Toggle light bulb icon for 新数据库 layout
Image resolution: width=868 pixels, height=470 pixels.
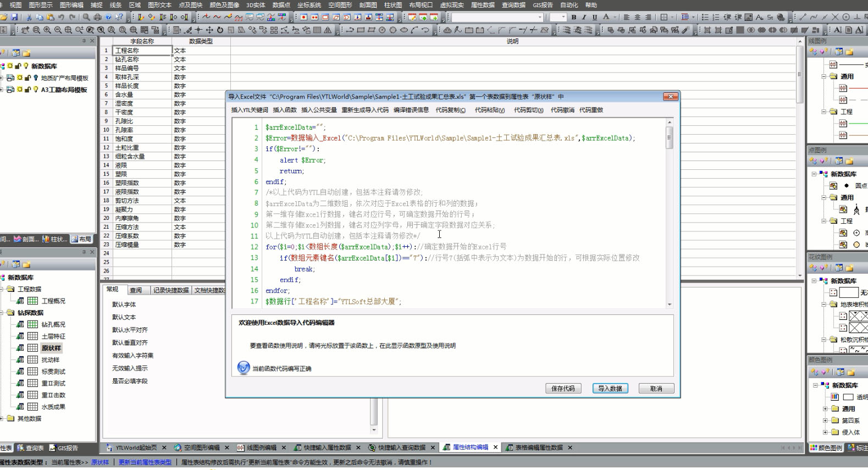(26, 66)
